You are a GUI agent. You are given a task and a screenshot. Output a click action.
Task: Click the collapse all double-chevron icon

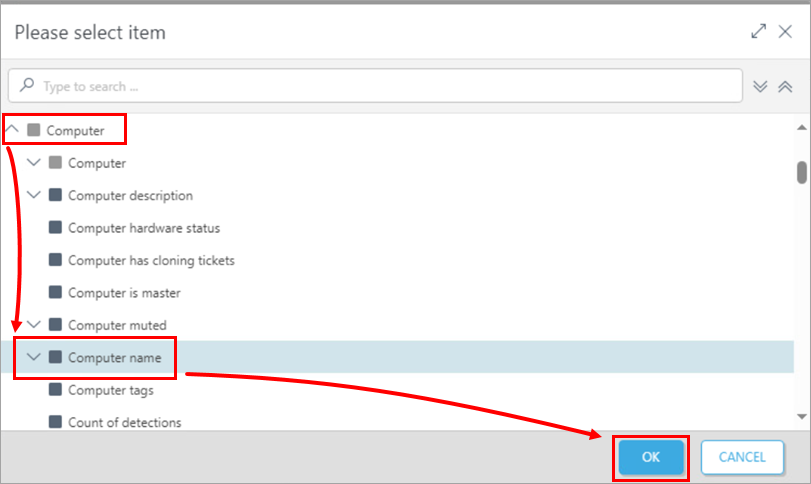[x=785, y=86]
